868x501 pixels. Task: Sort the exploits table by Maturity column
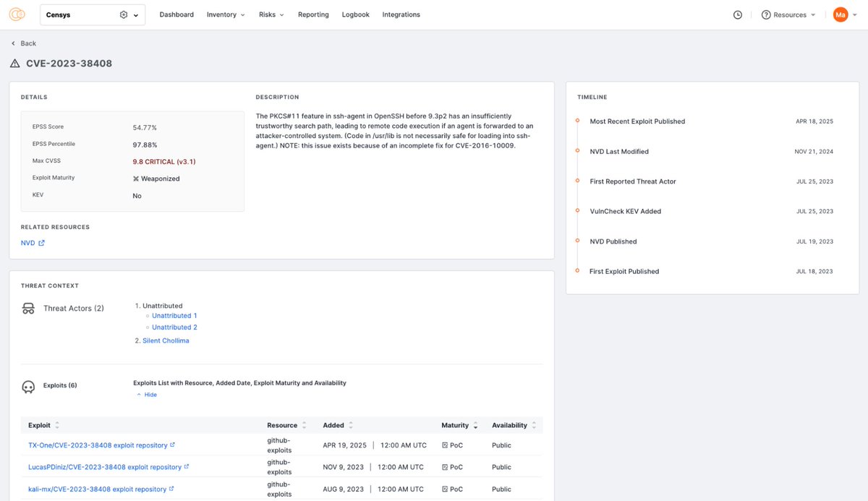coord(476,425)
